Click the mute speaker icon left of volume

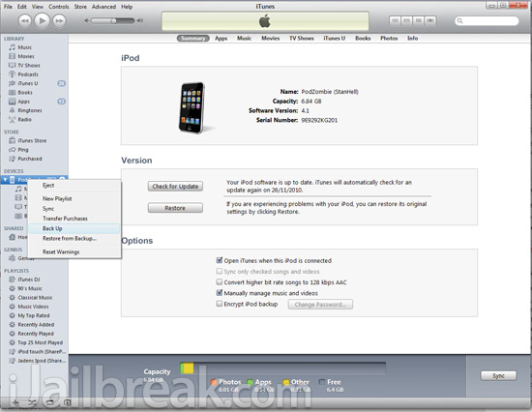tap(86, 20)
